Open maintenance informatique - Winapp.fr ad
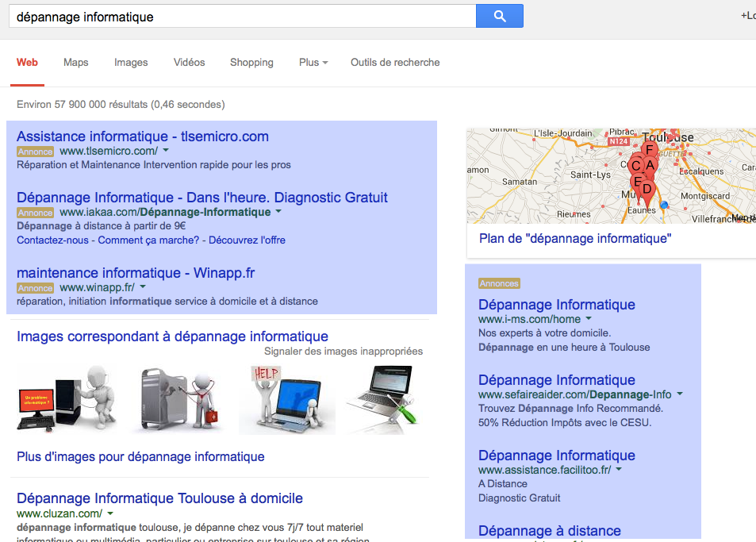The width and height of the screenshot is (756, 542). pos(136,273)
